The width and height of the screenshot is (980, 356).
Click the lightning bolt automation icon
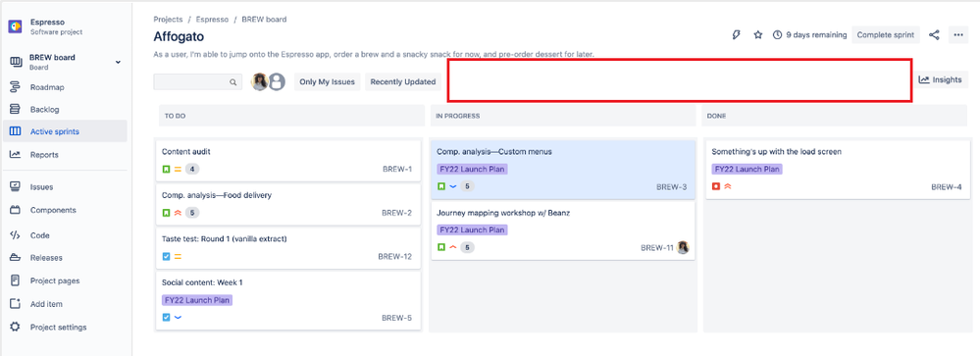[x=737, y=35]
